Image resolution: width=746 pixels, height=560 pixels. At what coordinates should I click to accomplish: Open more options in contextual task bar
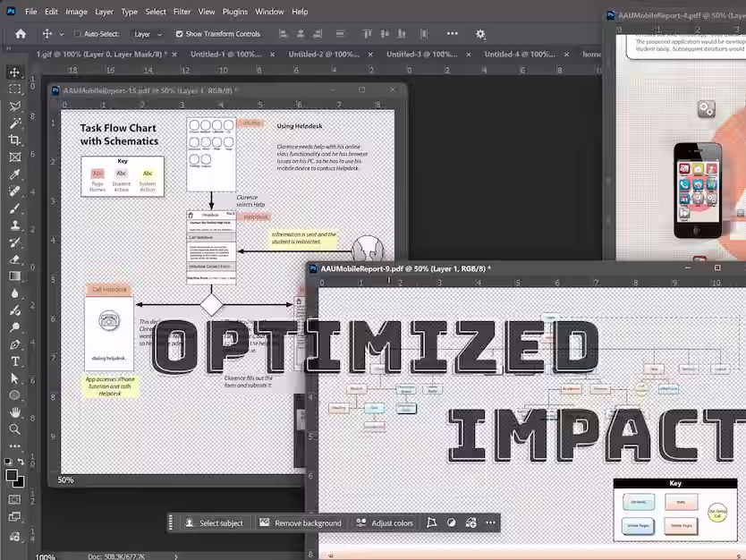(490, 523)
